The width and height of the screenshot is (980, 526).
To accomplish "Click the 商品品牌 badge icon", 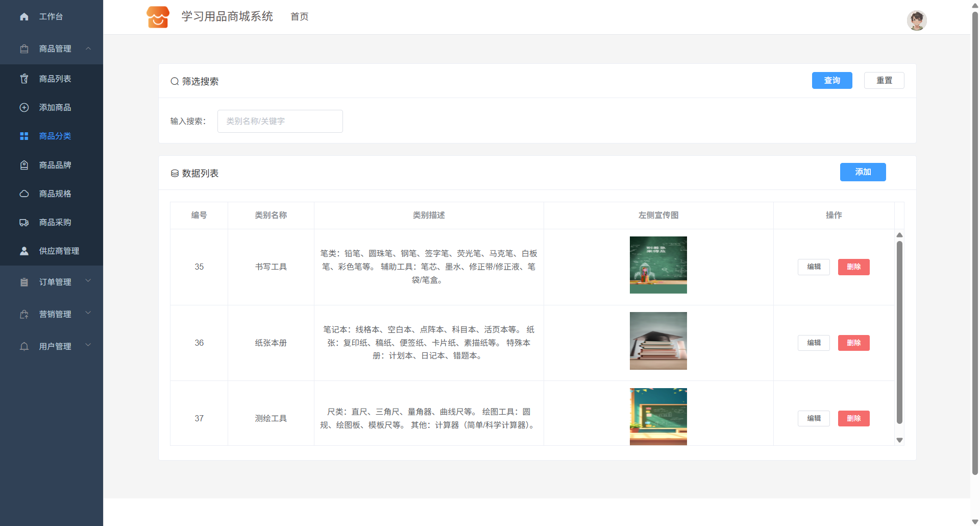I will click(24, 165).
